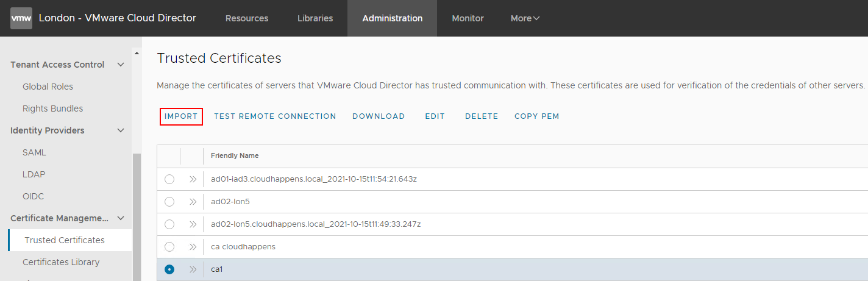Switch to the Resources tab

247,18
